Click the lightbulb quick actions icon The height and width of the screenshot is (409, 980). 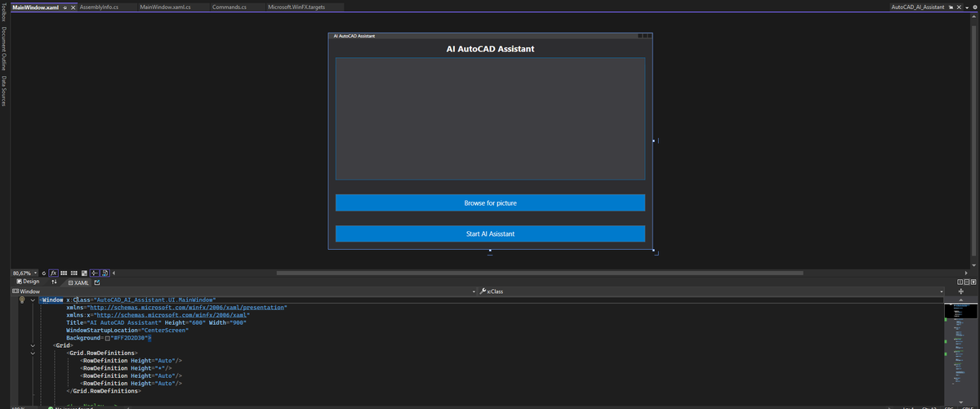[22, 300]
